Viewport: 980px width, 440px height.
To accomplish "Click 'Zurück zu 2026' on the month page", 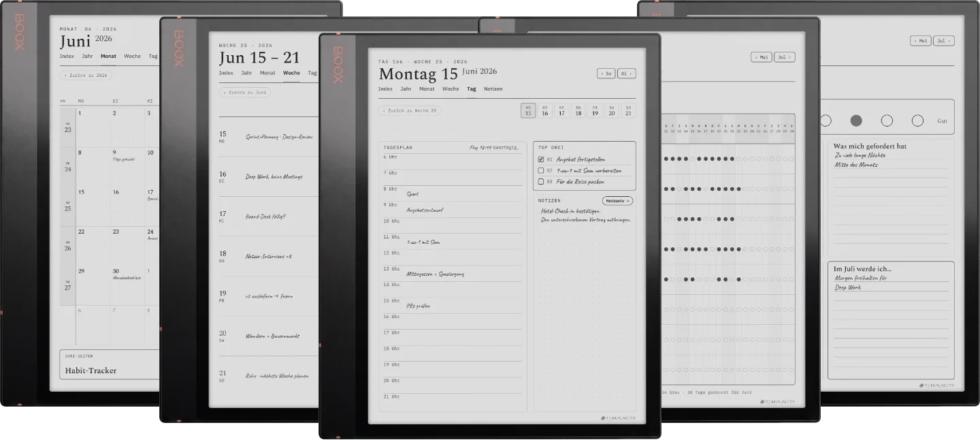I will [x=86, y=76].
